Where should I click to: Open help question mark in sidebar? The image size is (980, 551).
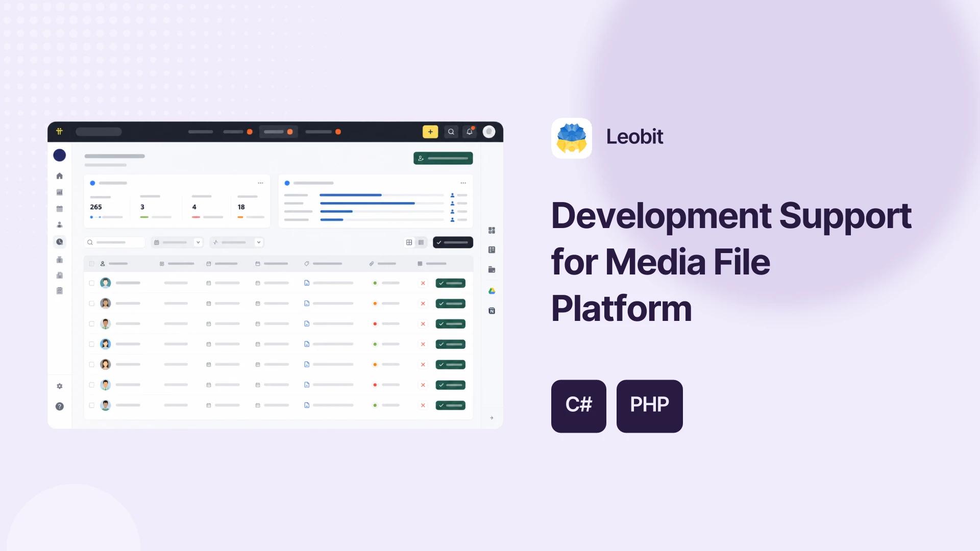(x=60, y=407)
